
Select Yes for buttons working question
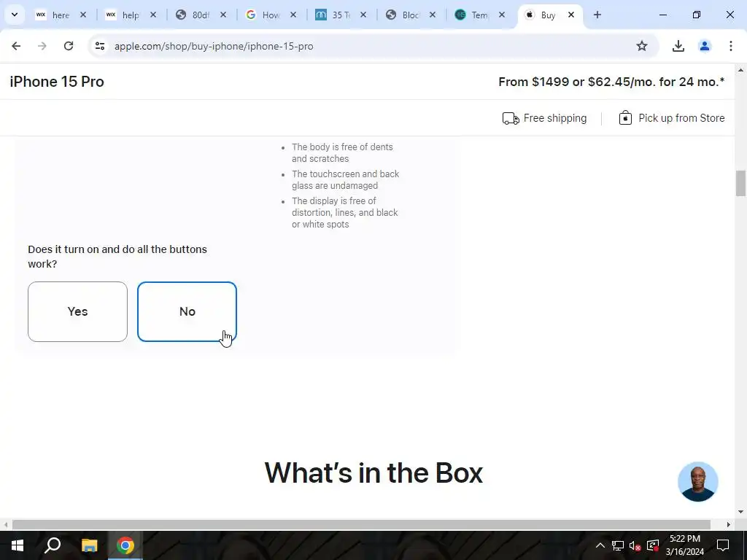pyautogui.click(x=77, y=311)
